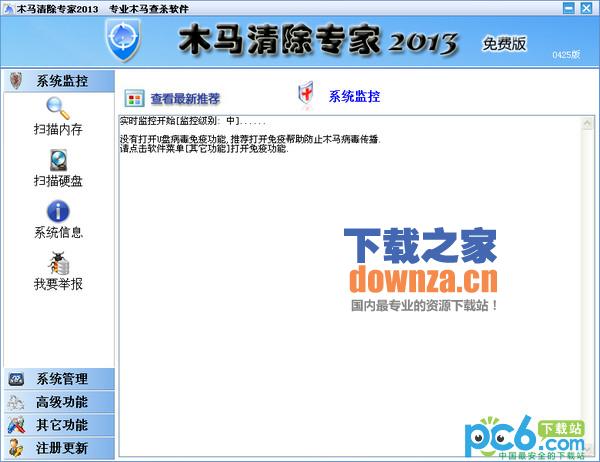Click the red-cross shield icon beside 系统监控
This screenshot has width=600, height=462.
pyautogui.click(x=307, y=96)
